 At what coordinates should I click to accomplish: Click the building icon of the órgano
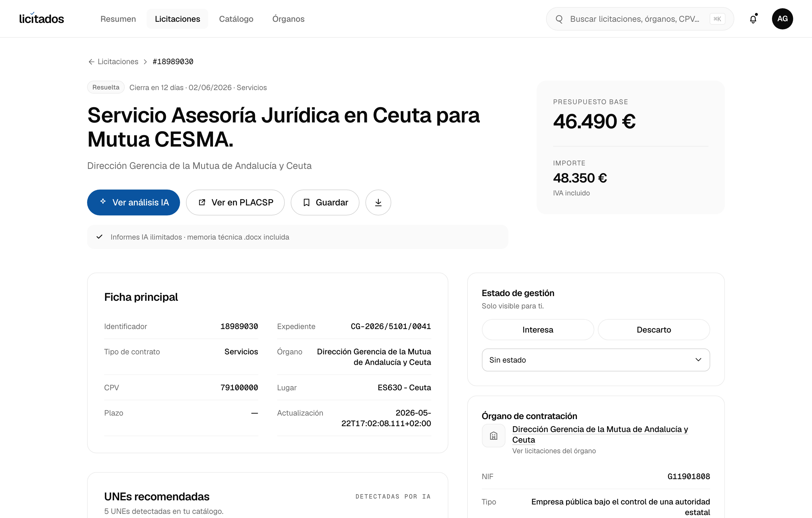(x=494, y=435)
